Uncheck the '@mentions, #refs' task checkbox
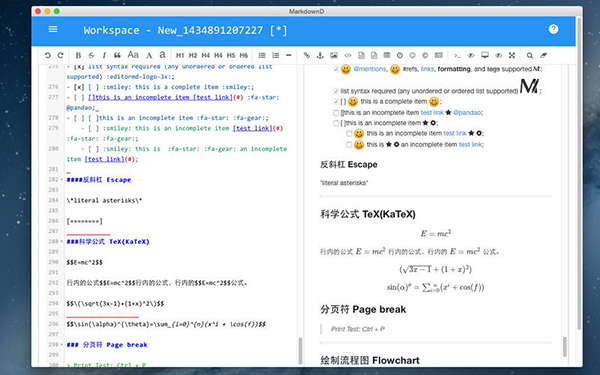This screenshot has height=375, width=600. click(x=336, y=69)
